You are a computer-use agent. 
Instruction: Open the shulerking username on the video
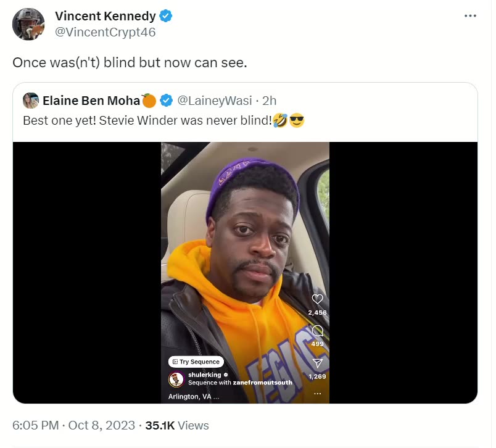click(205, 375)
